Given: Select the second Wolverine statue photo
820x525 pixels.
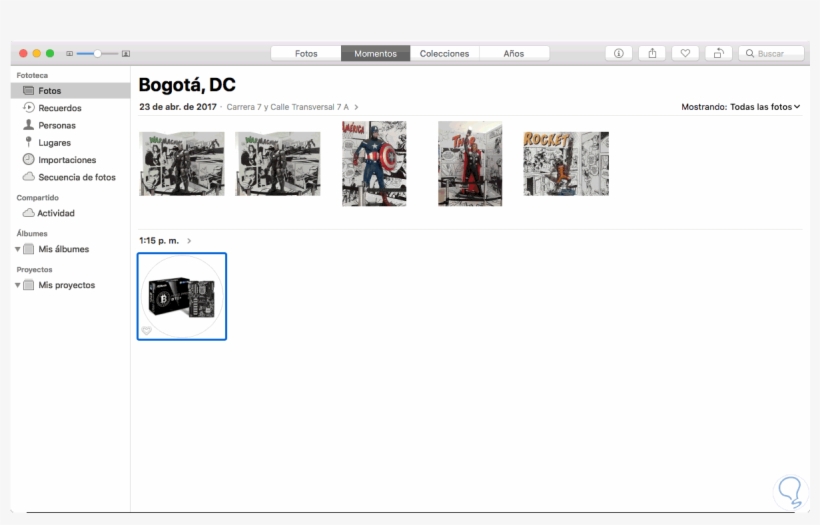Looking at the screenshot, I should pos(278,164).
